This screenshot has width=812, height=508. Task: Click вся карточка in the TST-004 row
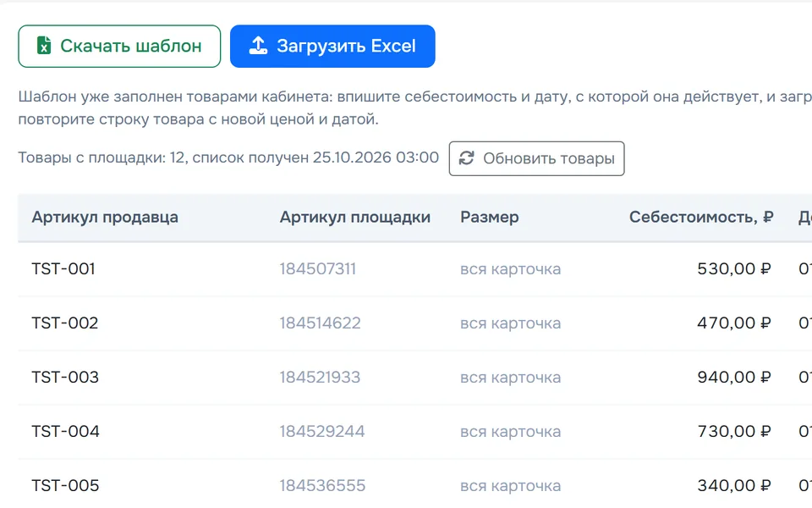tap(511, 432)
